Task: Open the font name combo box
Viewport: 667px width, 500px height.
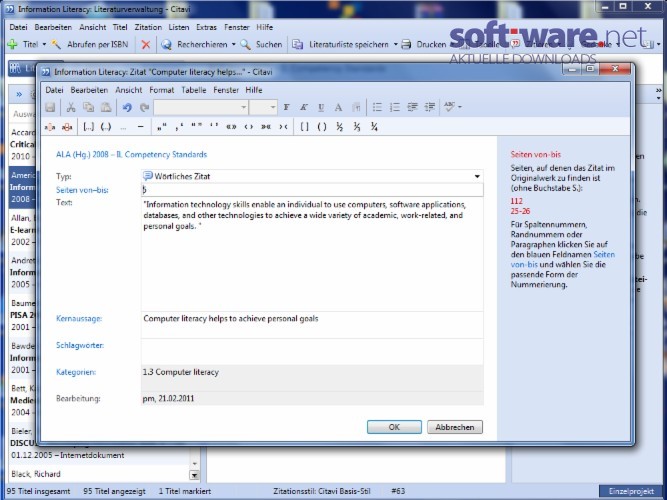Action: point(201,107)
